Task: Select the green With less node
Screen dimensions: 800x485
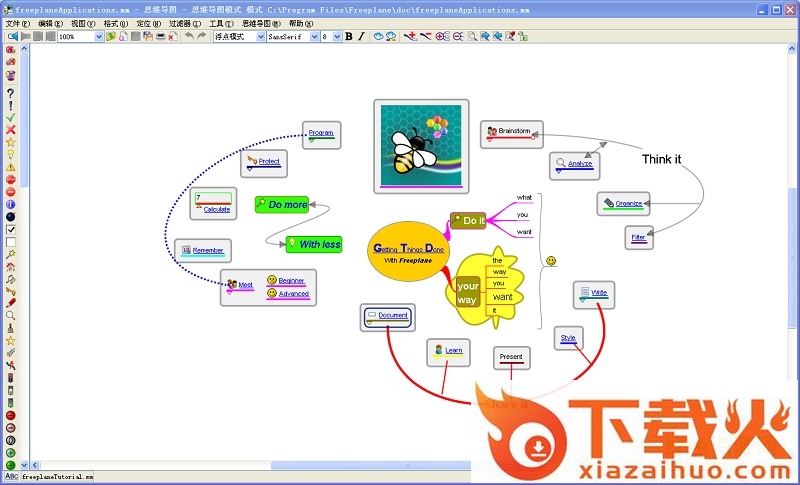Action: tap(314, 244)
